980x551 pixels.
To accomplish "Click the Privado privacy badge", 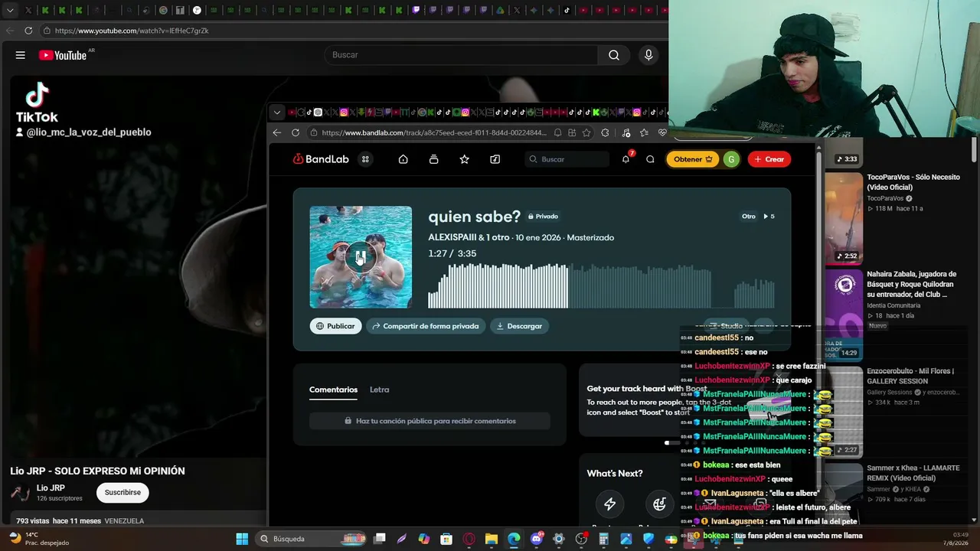I will click(543, 217).
